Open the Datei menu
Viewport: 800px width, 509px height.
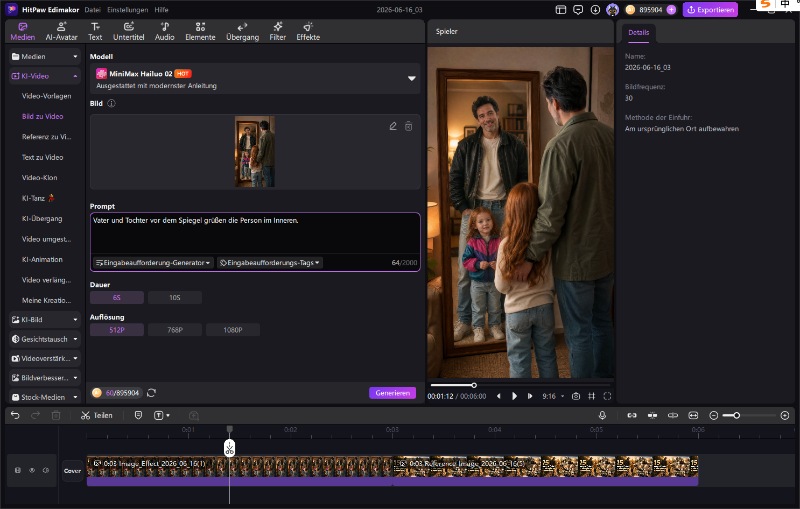tap(92, 10)
